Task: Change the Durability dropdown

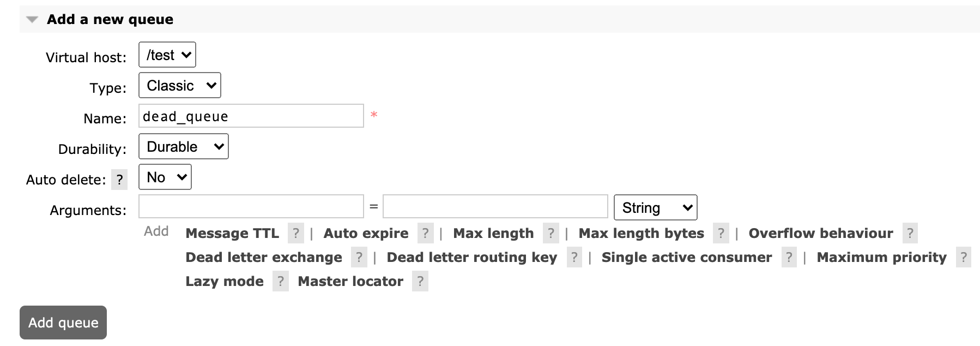Action: tap(184, 147)
